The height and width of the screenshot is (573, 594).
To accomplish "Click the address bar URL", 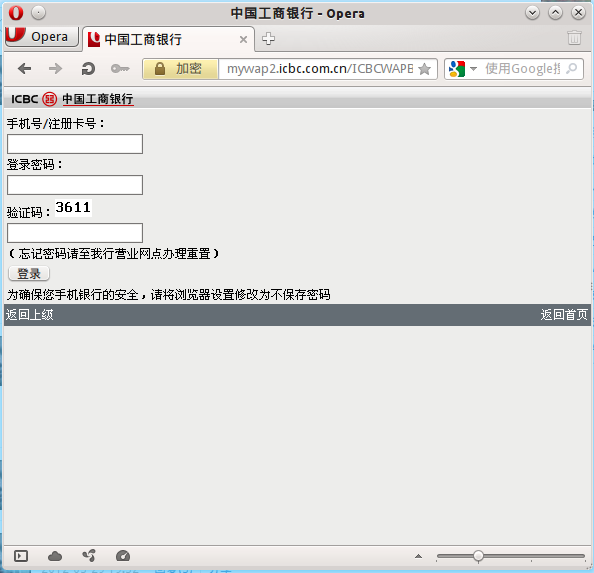I will (x=320, y=69).
